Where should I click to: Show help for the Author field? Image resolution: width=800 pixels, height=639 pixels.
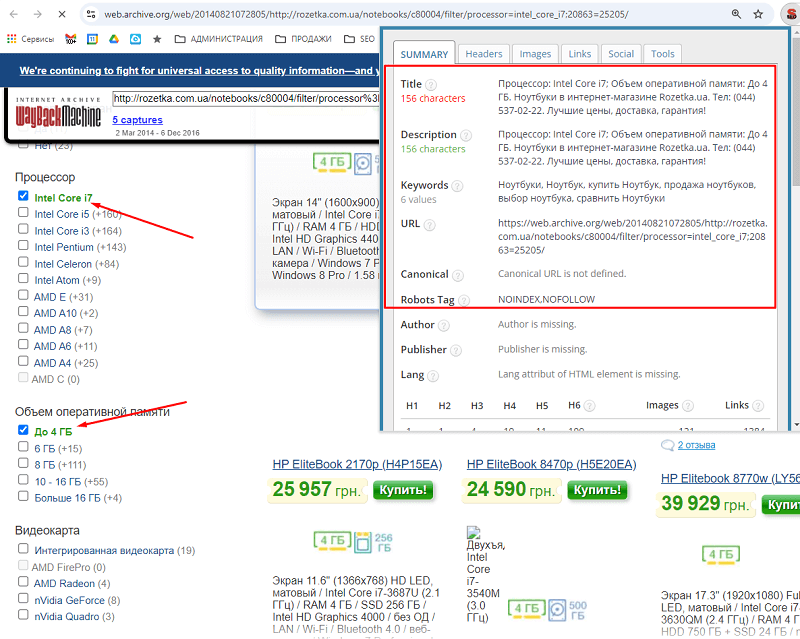coord(444,325)
